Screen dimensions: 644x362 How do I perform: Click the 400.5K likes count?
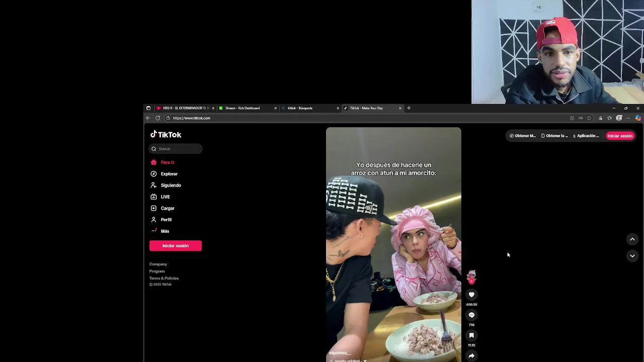471,305
